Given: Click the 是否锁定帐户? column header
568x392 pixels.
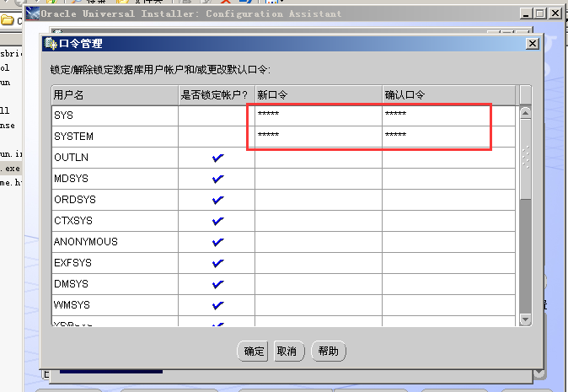Looking at the screenshot, I should [217, 95].
